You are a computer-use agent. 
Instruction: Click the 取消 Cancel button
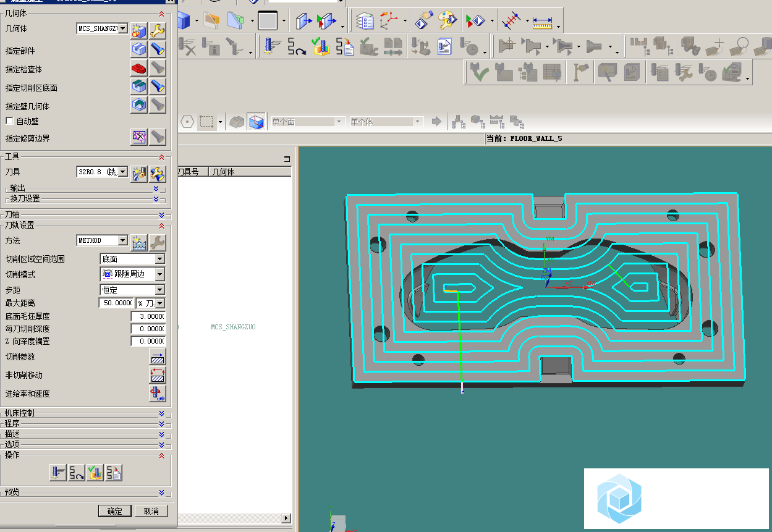[151, 511]
